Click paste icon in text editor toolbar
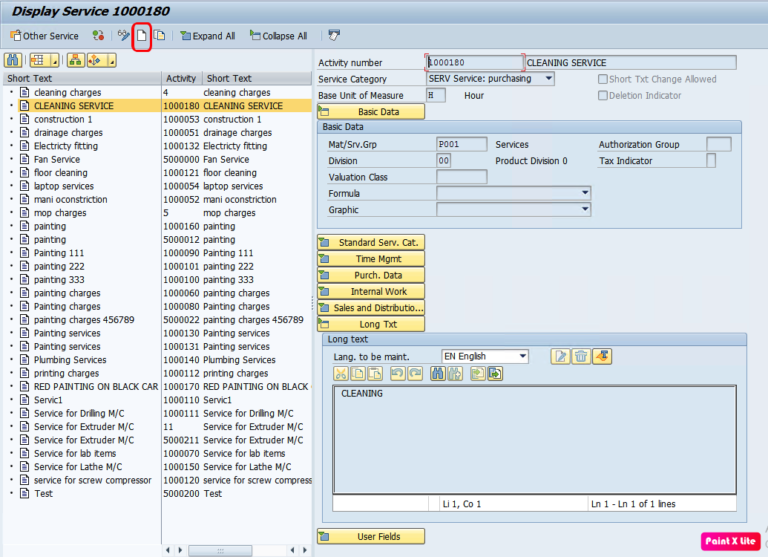 (375, 374)
